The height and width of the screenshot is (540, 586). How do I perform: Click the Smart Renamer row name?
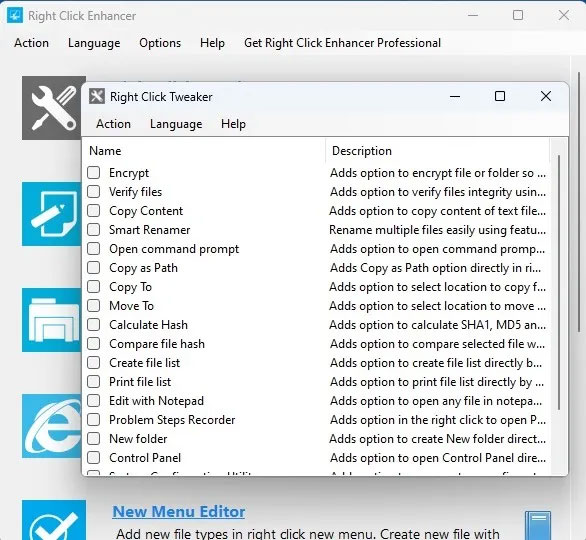tap(149, 230)
